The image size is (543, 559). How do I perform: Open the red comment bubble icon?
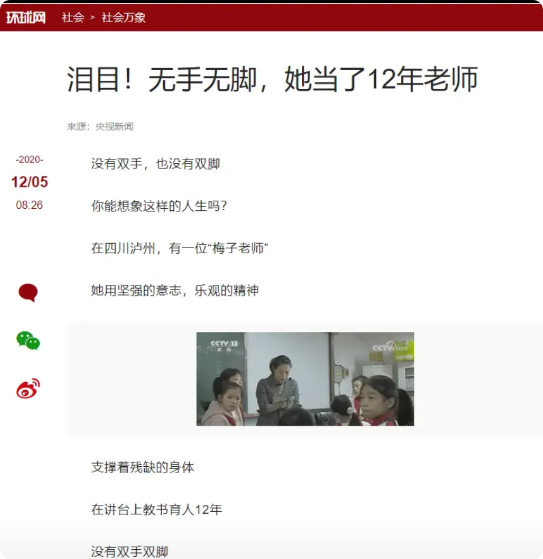point(28,293)
